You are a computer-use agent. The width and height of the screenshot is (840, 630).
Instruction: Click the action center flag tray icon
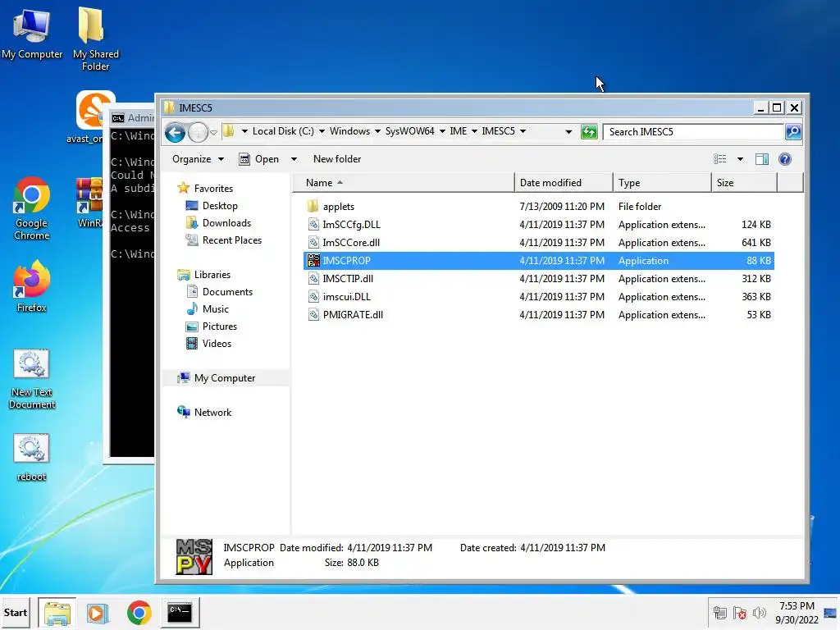pos(739,613)
